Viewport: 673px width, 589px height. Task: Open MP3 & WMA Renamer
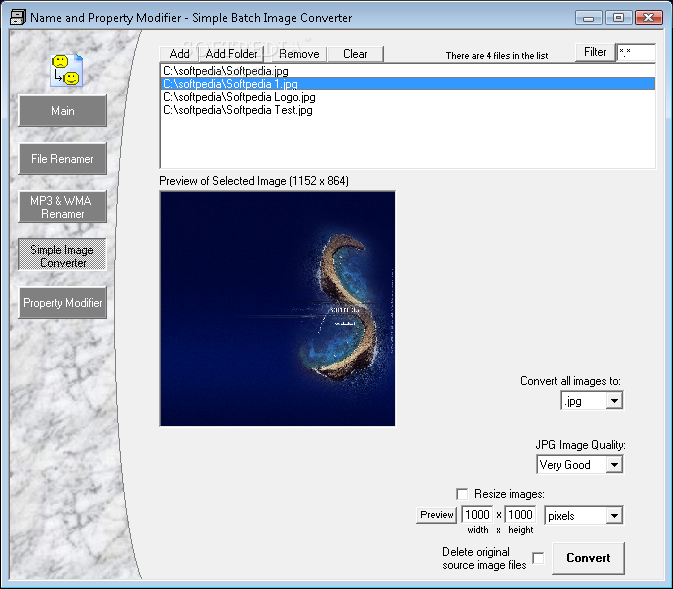coord(63,207)
